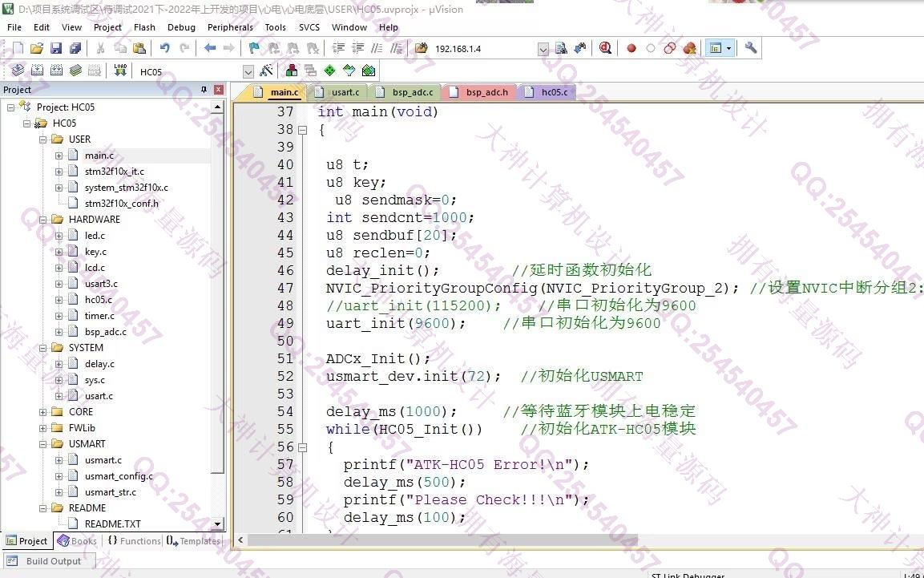Expand the FWLib folder
Image resolution: width=924 pixels, height=578 pixels.
tap(42, 428)
